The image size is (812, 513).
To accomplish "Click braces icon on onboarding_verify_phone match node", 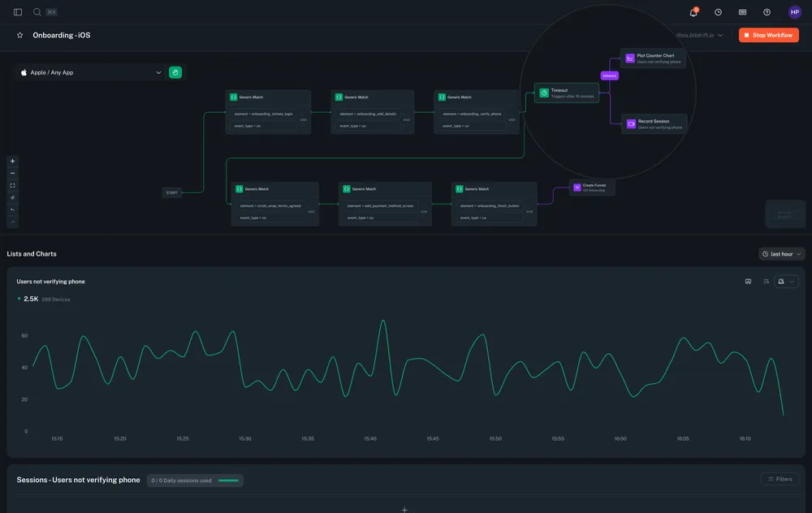I will [442, 97].
